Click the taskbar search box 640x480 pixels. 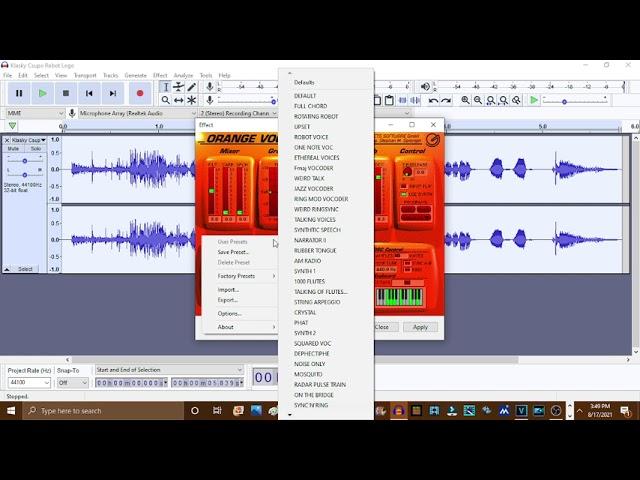(x=103, y=411)
